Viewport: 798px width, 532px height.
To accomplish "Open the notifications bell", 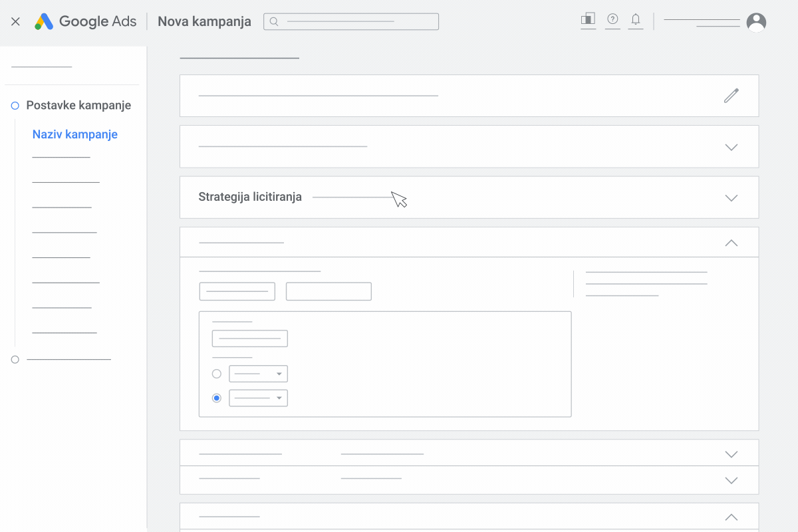I will pos(636,20).
